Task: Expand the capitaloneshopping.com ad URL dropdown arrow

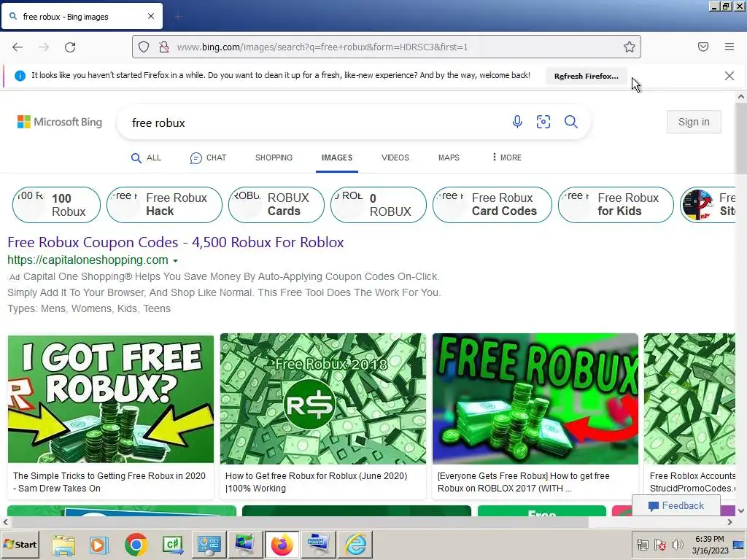Action: 175,261
